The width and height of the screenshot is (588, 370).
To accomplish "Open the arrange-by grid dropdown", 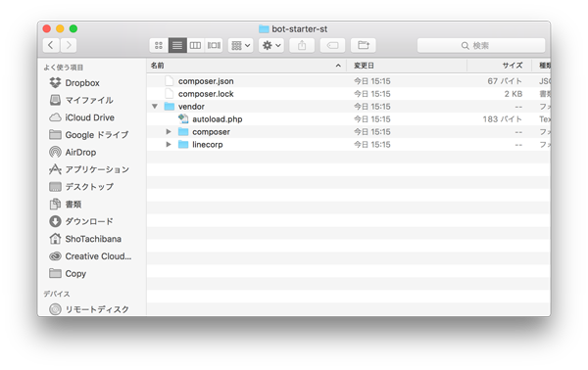I will [x=240, y=45].
